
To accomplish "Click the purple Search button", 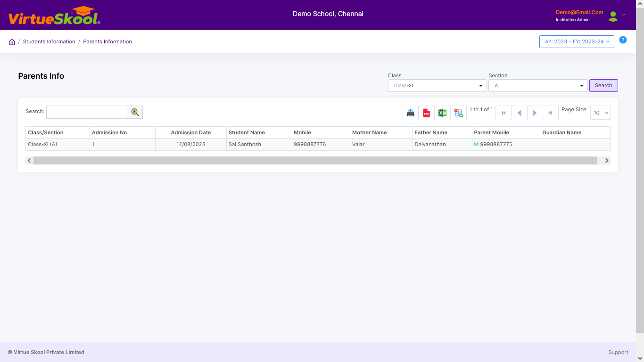I will coord(603,85).
